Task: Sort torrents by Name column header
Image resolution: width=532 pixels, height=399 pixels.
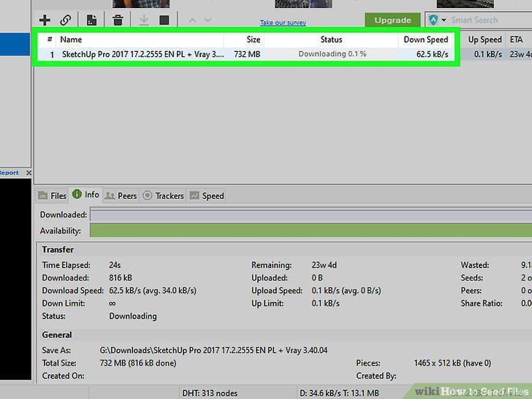Action: tap(140, 39)
